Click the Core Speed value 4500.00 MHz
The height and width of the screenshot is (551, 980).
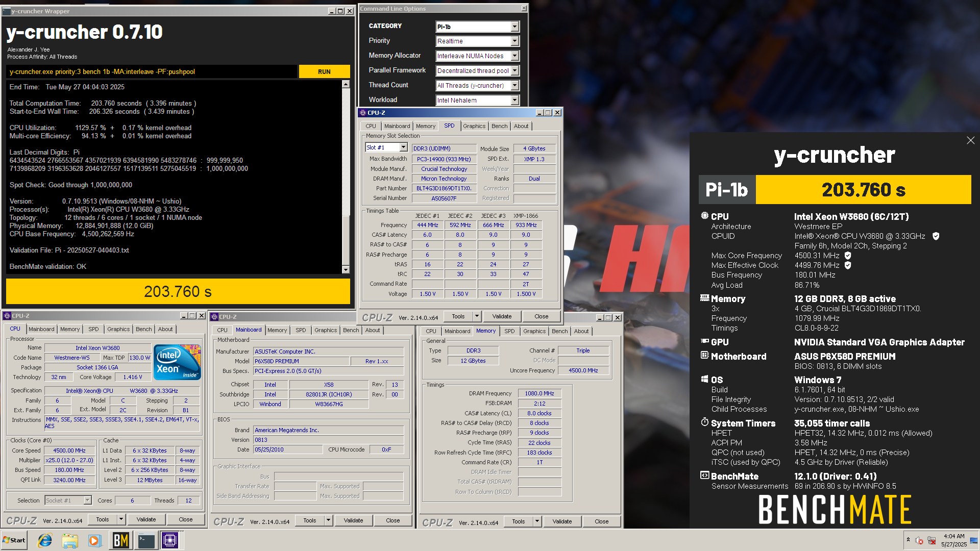pyautogui.click(x=69, y=450)
